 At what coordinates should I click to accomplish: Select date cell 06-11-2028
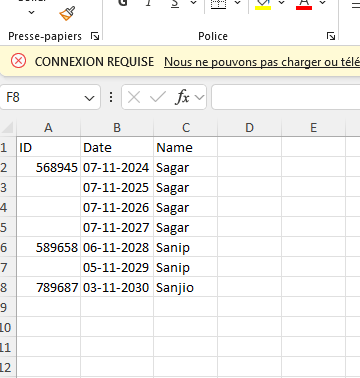point(117,247)
